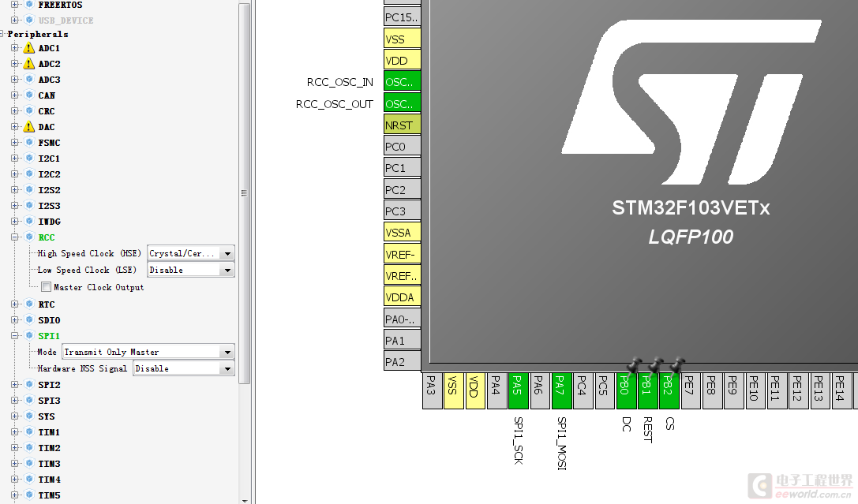The height and width of the screenshot is (504, 858).
Task: Expand the CAN tree node
Action: pyautogui.click(x=15, y=95)
